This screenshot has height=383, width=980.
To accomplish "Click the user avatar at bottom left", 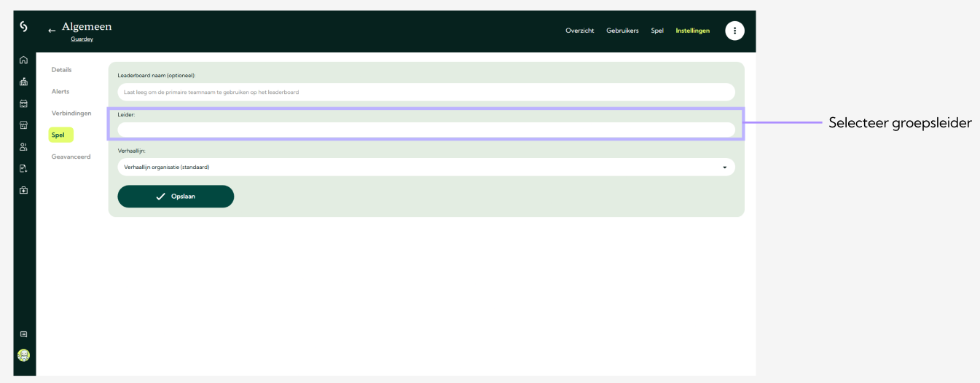I will 23,355.
